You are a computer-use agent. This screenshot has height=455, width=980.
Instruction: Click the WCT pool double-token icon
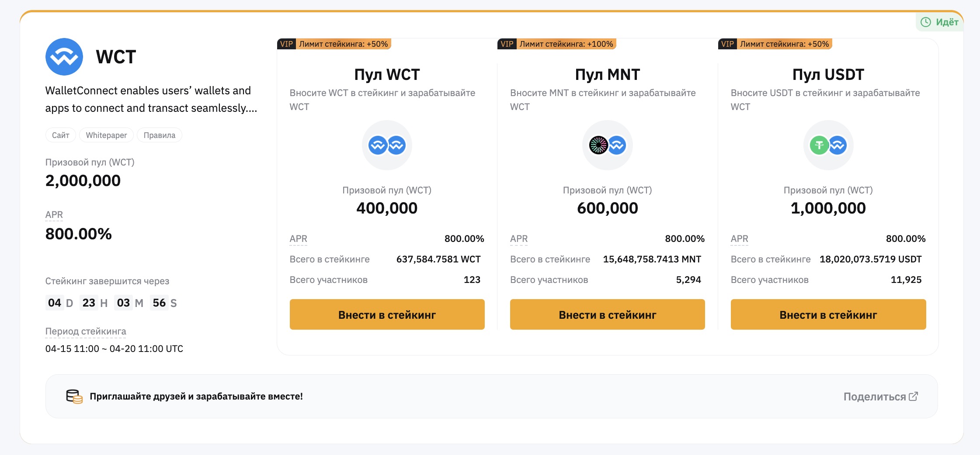tap(387, 145)
